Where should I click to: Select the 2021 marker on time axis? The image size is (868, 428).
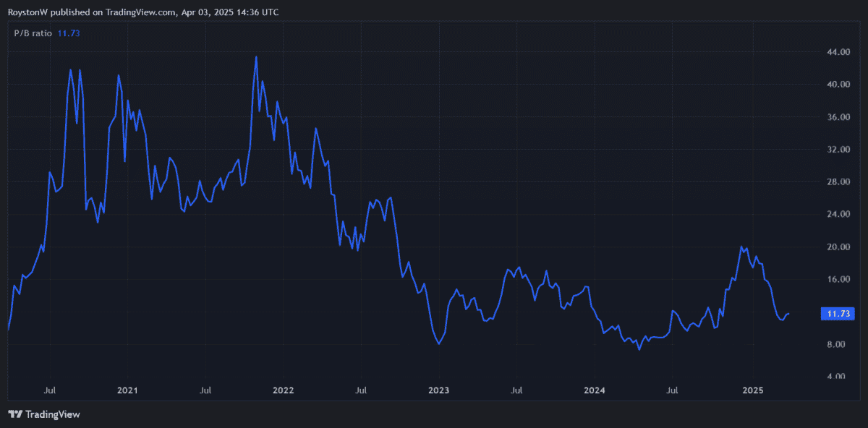[x=127, y=390]
